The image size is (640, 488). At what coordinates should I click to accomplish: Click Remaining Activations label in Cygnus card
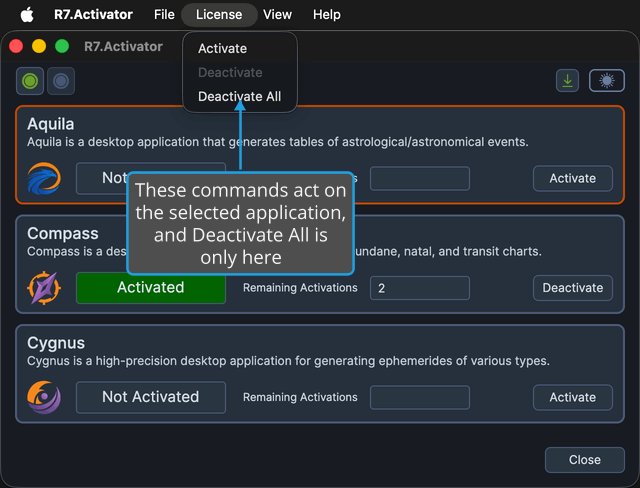[300, 397]
